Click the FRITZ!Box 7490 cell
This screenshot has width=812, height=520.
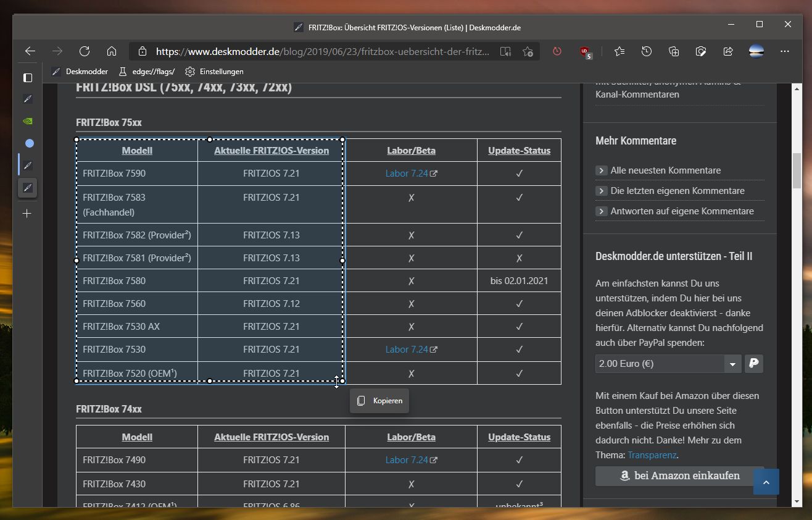click(137, 460)
